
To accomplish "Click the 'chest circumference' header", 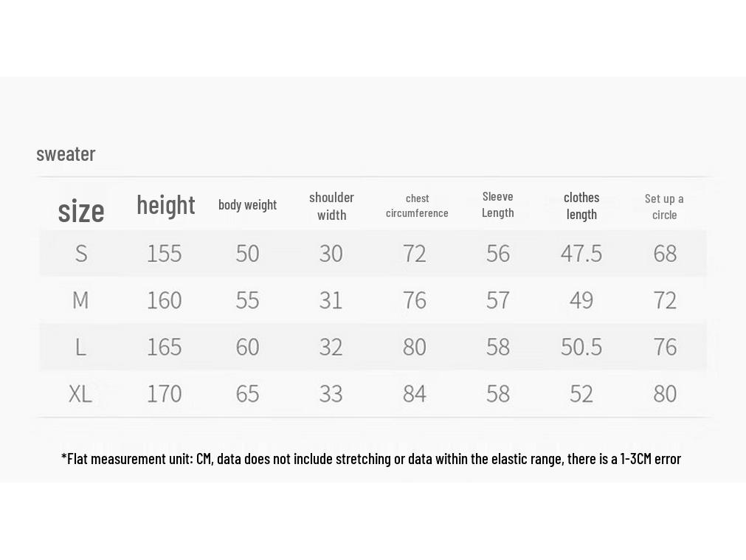I will pos(417,206).
